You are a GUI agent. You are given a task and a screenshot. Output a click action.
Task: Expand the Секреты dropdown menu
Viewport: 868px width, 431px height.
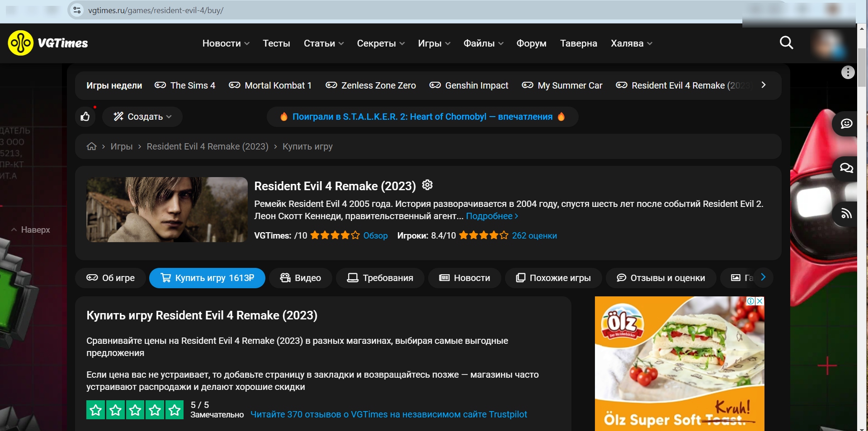coord(381,43)
